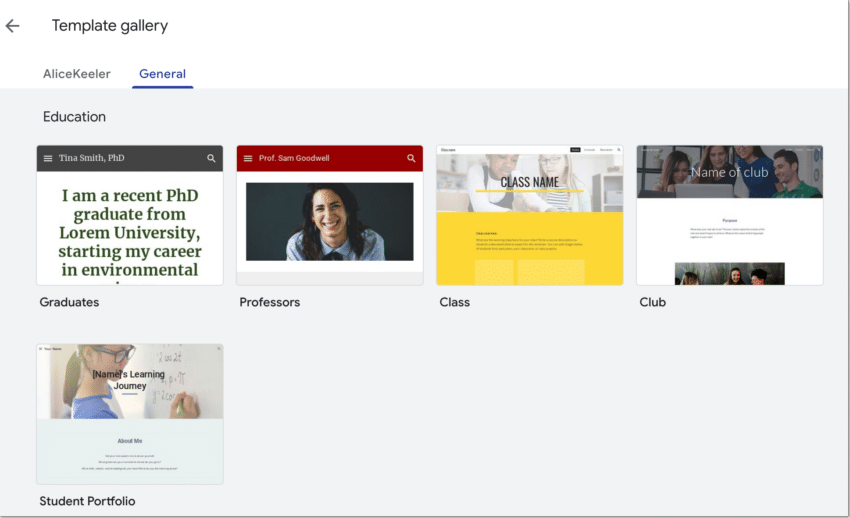This screenshot has width=850, height=518.
Task: Click the hamburger menu icon beside Tina Smith, PhD
Action: click(48, 158)
